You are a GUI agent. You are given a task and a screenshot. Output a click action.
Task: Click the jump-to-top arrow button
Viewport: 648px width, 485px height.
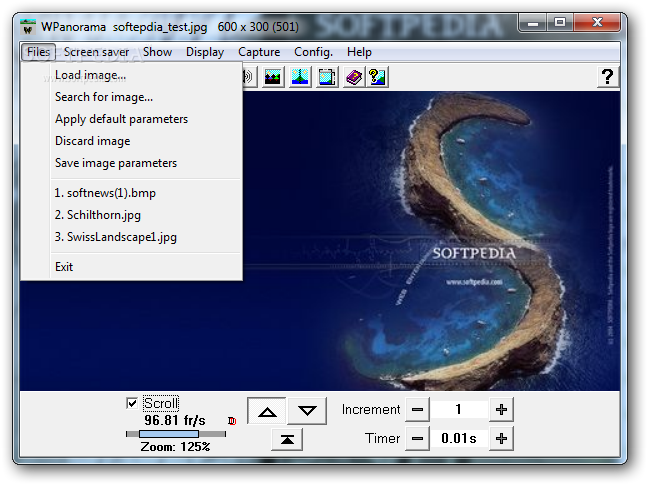tap(287, 440)
